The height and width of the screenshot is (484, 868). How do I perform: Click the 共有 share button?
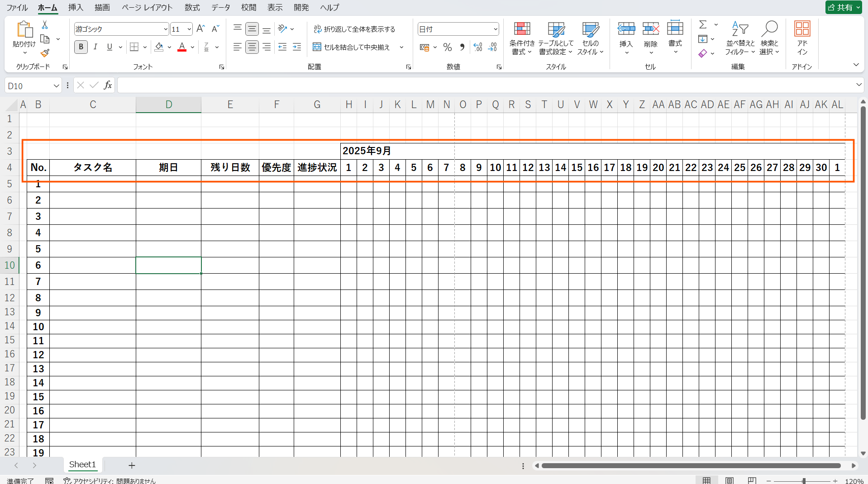point(843,7)
